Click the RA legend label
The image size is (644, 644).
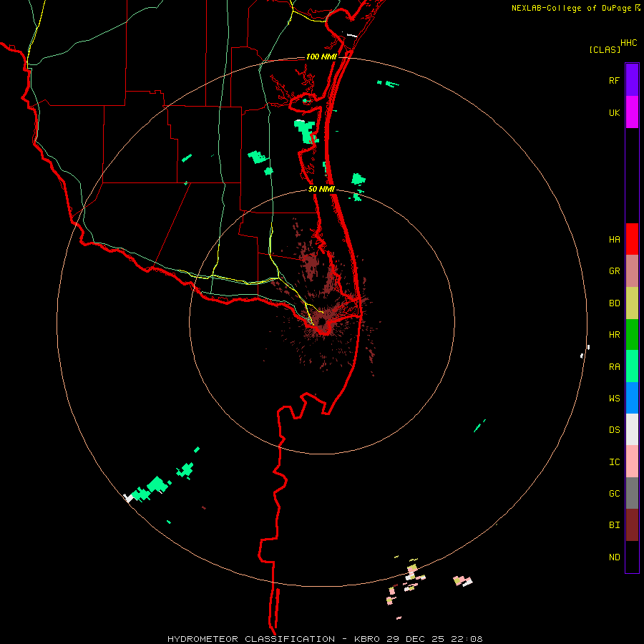[614, 367]
